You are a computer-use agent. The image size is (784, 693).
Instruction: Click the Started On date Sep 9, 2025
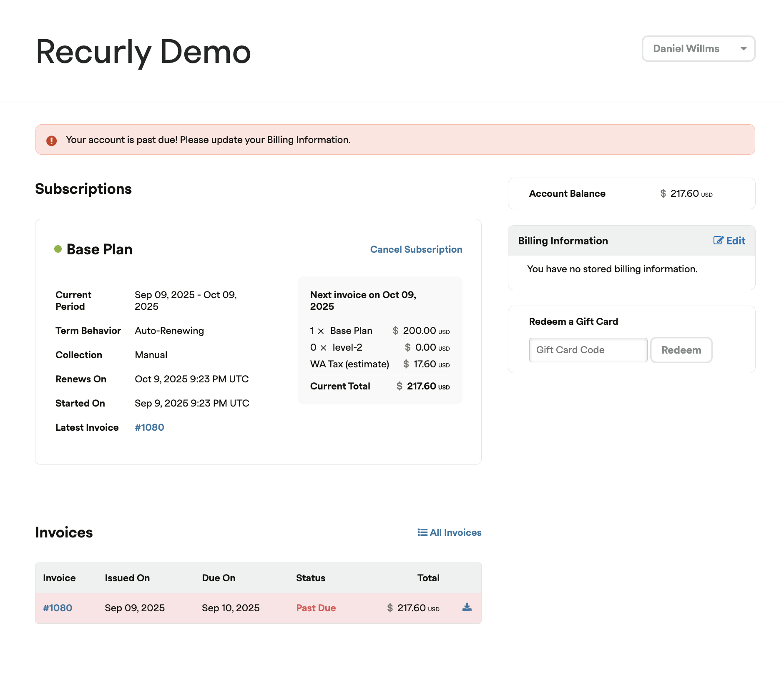click(192, 403)
